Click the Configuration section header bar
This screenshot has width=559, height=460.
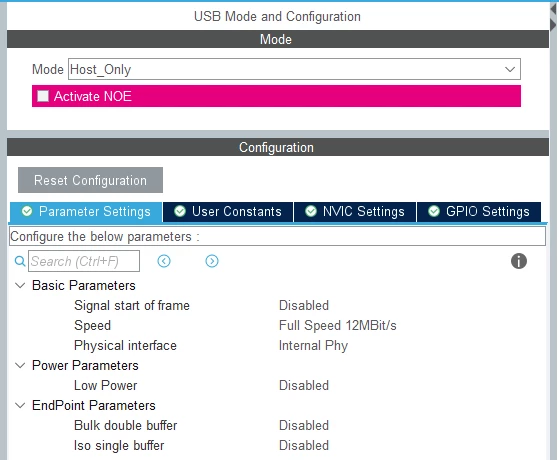[278, 147]
